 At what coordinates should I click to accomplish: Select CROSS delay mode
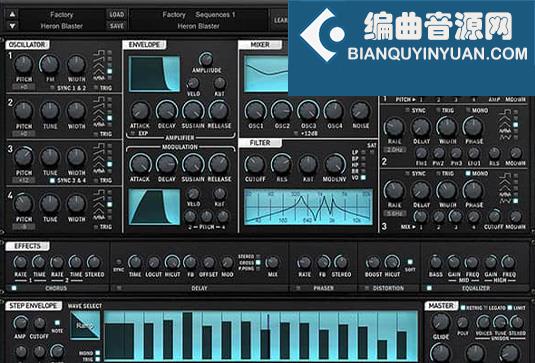coord(258,262)
